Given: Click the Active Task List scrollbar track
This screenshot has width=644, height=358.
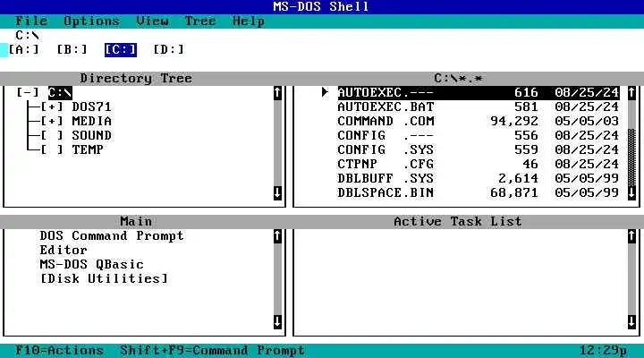Looking at the screenshot, I should click(x=631, y=278).
